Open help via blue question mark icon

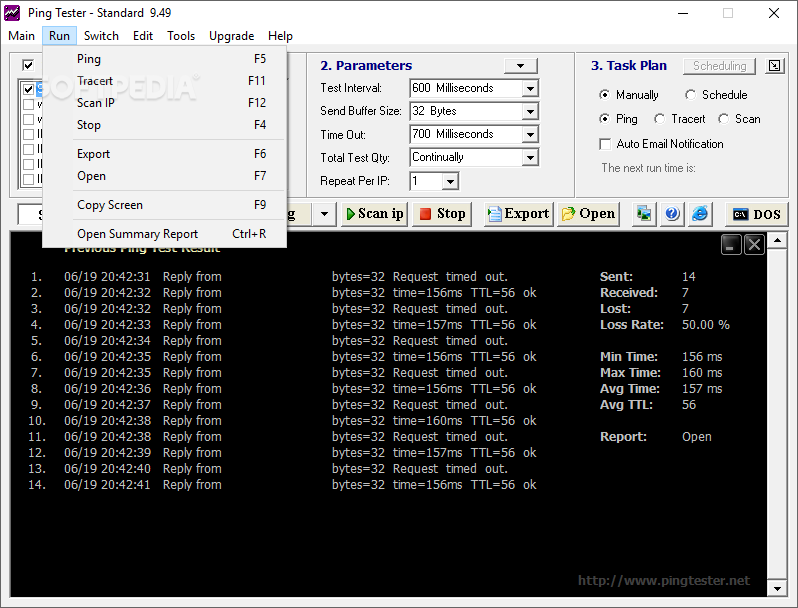672,214
